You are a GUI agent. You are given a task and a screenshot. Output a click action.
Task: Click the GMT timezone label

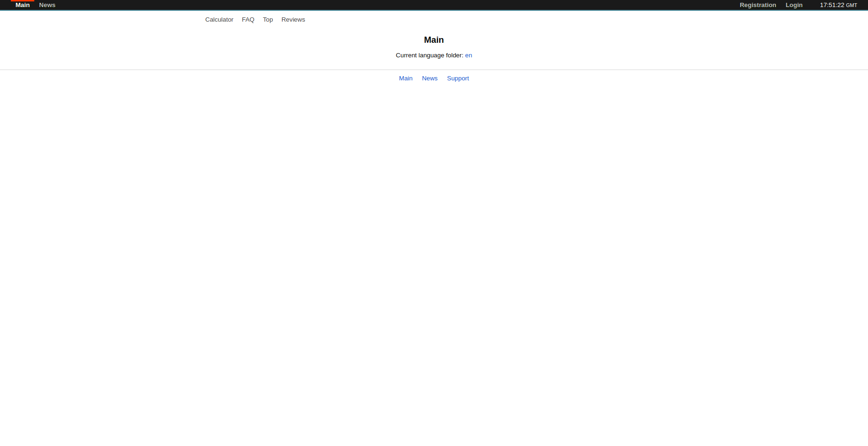pyautogui.click(x=852, y=6)
